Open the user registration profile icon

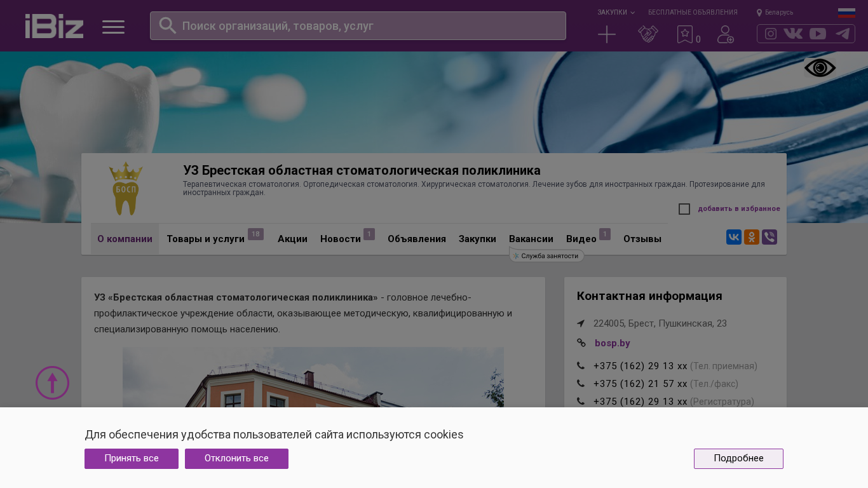point(726,34)
